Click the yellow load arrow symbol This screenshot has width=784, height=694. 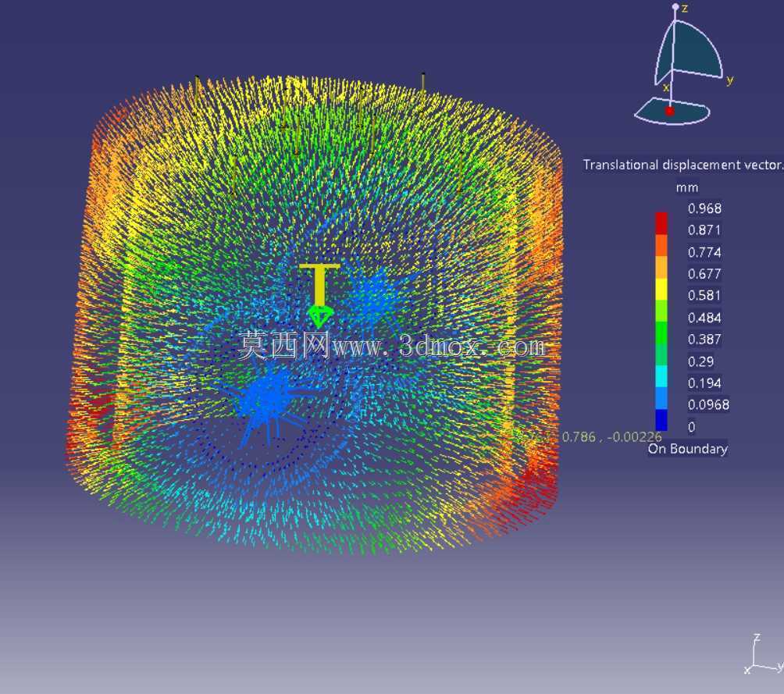coord(319,284)
